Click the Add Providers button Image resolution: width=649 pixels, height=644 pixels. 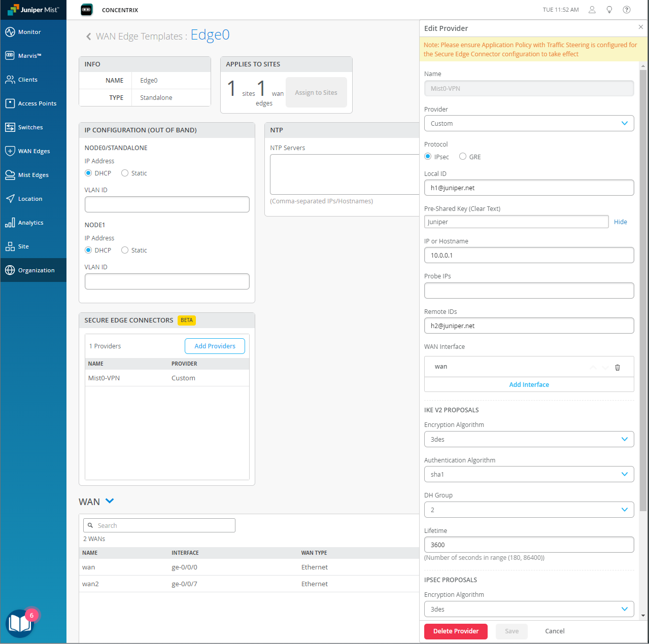(215, 346)
